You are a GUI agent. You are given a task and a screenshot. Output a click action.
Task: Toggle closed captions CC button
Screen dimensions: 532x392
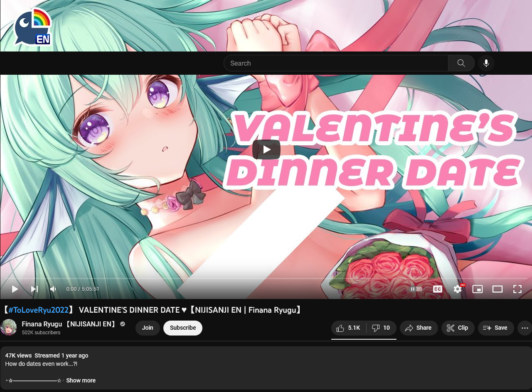(438, 289)
